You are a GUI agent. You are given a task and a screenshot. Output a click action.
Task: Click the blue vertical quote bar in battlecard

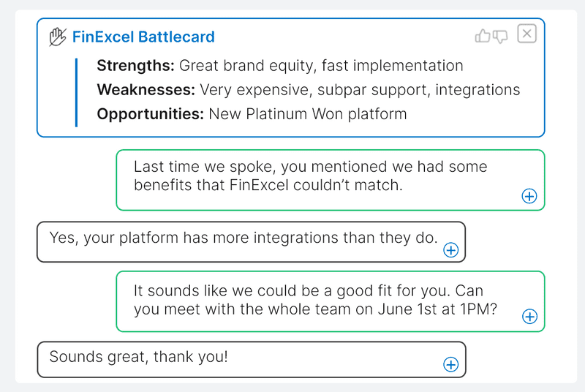tap(77, 92)
